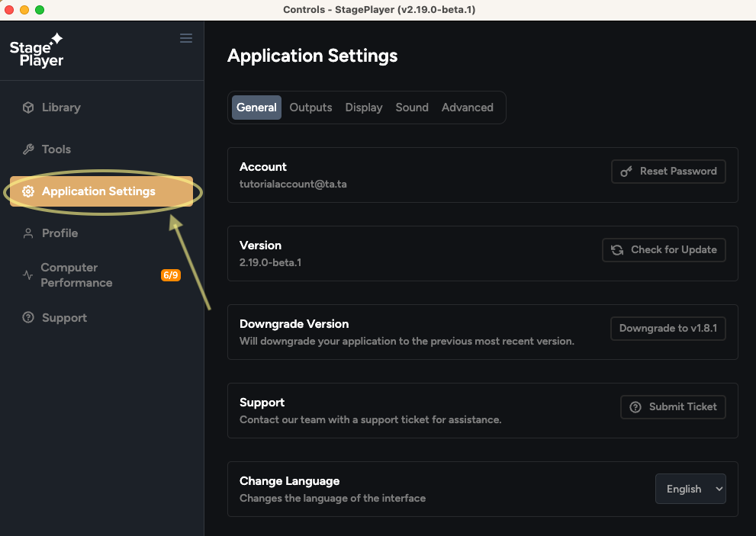The image size is (756, 536).
Task: Click the Application Settings page heading
Action: [313, 56]
